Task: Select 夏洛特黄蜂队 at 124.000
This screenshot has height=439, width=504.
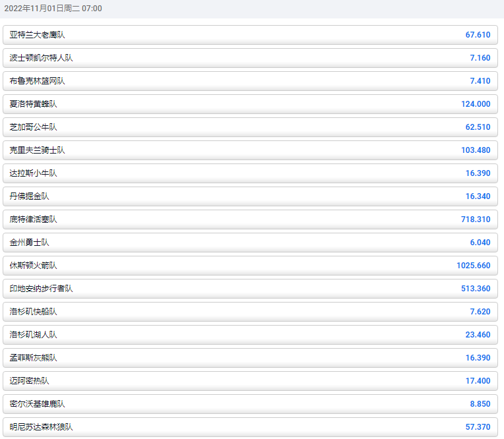Action: pyautogui.click(x=250, y=104)
